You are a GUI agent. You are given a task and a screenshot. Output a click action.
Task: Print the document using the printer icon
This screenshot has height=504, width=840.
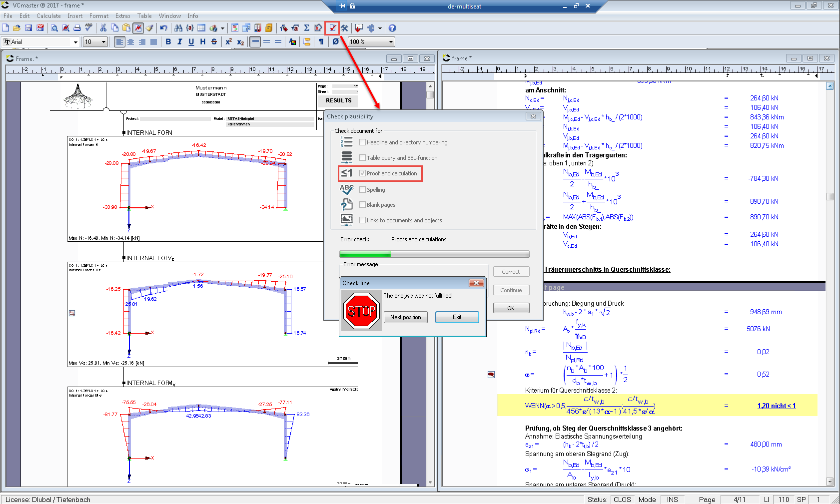[x=77, y=28]
